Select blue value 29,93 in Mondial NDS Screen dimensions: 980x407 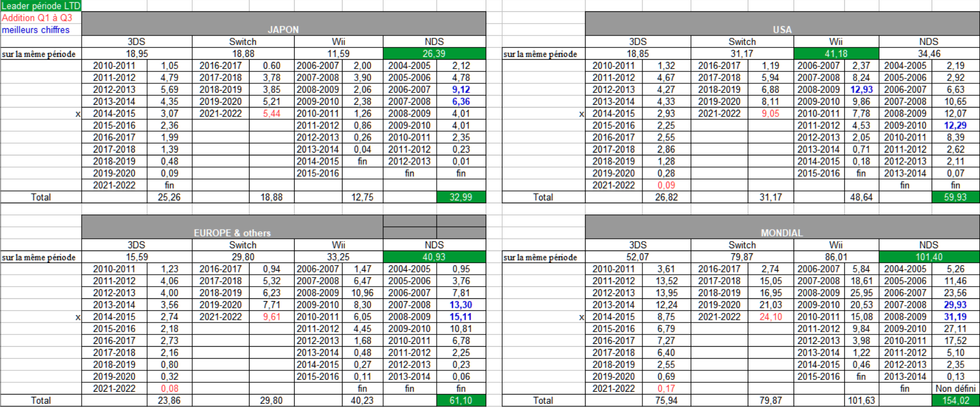tap(955, 305)
